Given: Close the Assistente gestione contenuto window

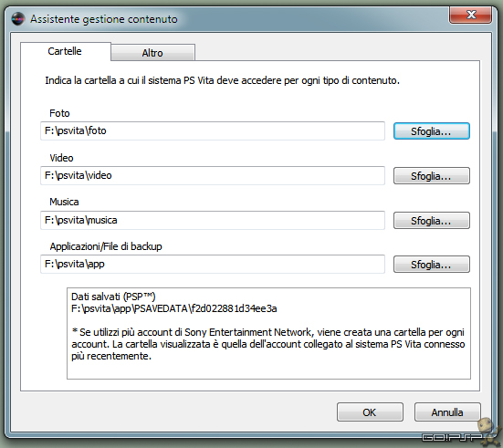Looking at the screenshot, I should coord(471,15).
